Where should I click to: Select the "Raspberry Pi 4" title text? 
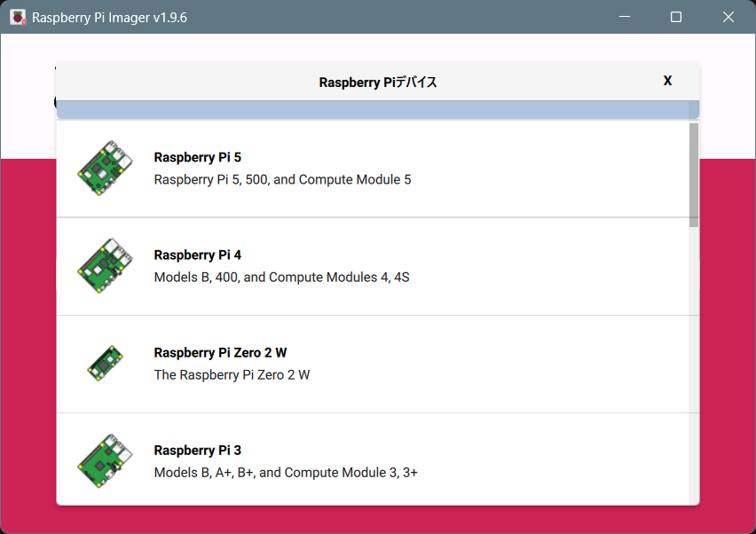pyautogui.click(x=197, y=255)
